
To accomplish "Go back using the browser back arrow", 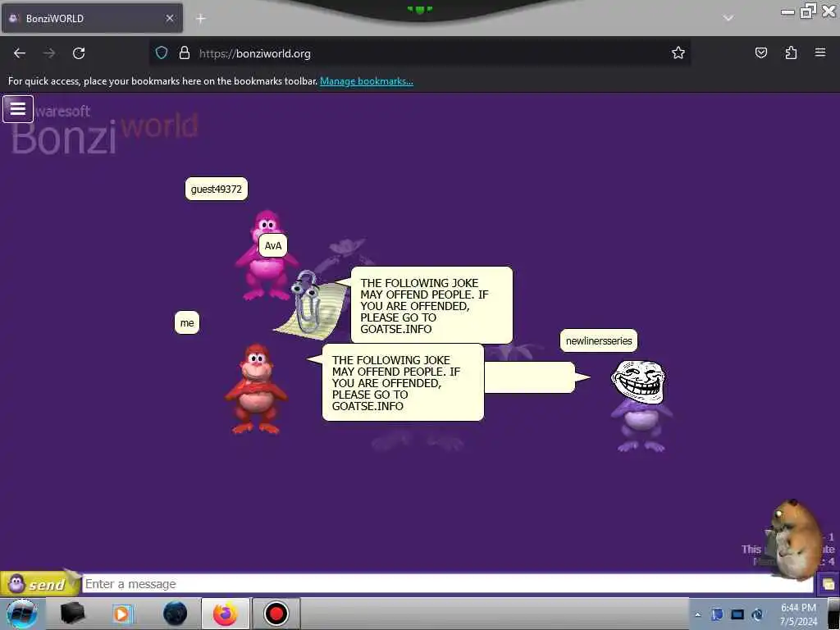I will click(x=20, y=53).
